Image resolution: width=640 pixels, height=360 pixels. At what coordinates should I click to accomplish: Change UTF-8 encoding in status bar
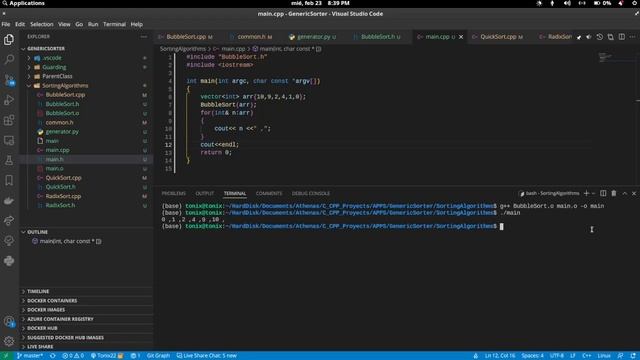[x=557, y=356]
